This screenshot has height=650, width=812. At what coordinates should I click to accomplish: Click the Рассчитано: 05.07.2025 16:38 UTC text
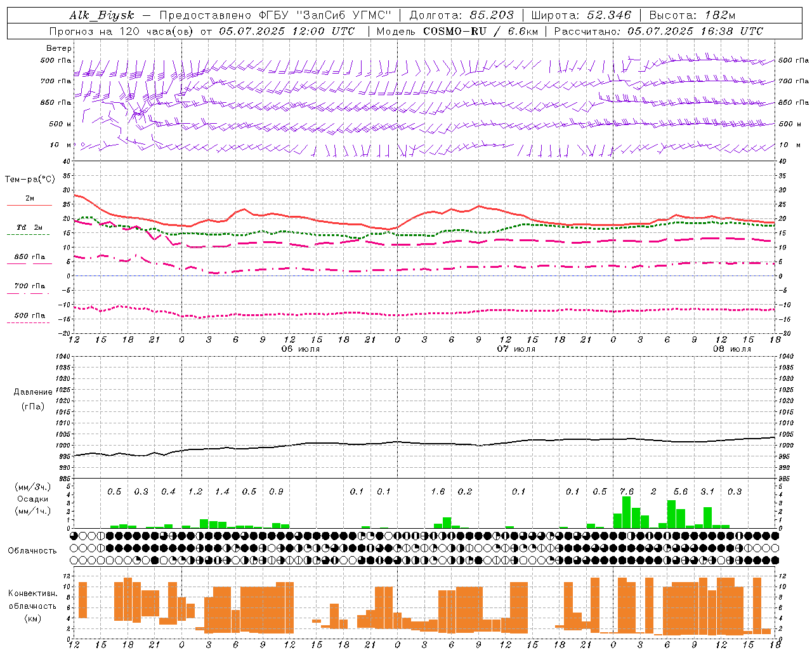tap(658, 31)
